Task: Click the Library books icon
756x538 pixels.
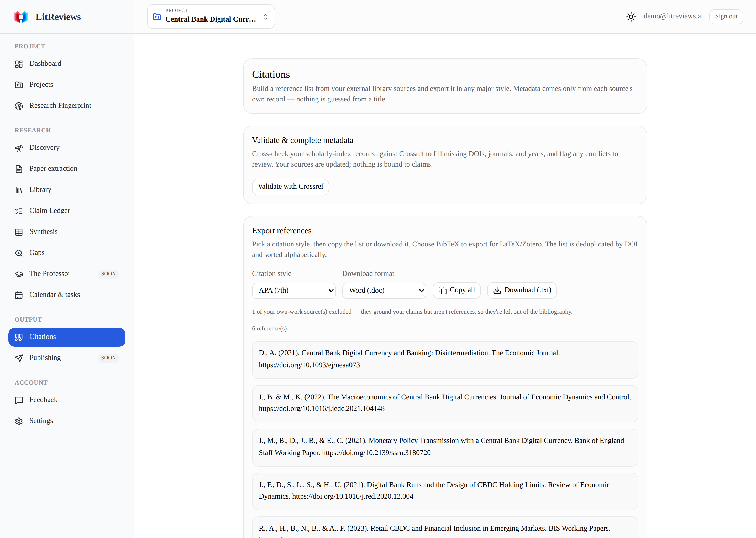Action: [19, 190]
